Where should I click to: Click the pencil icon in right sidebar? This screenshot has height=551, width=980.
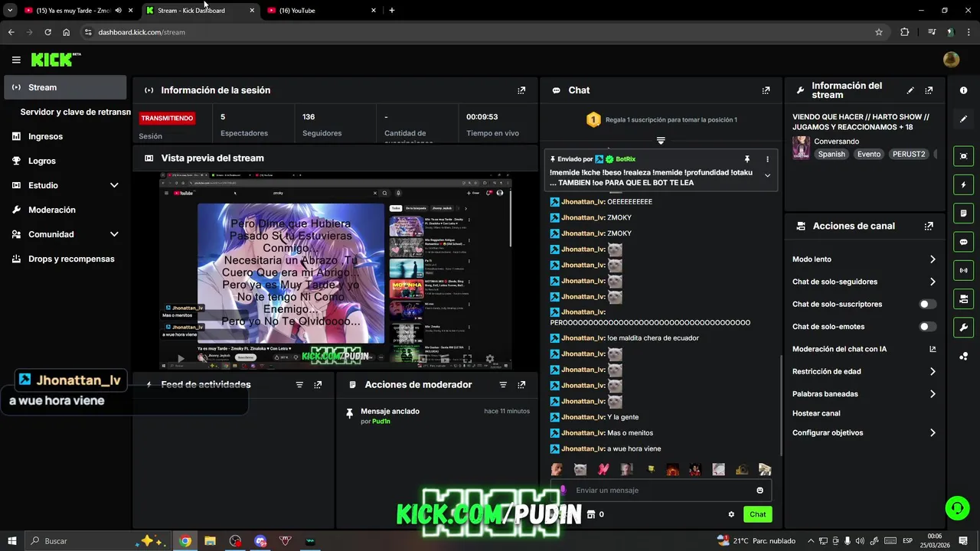tap(963, 119)
